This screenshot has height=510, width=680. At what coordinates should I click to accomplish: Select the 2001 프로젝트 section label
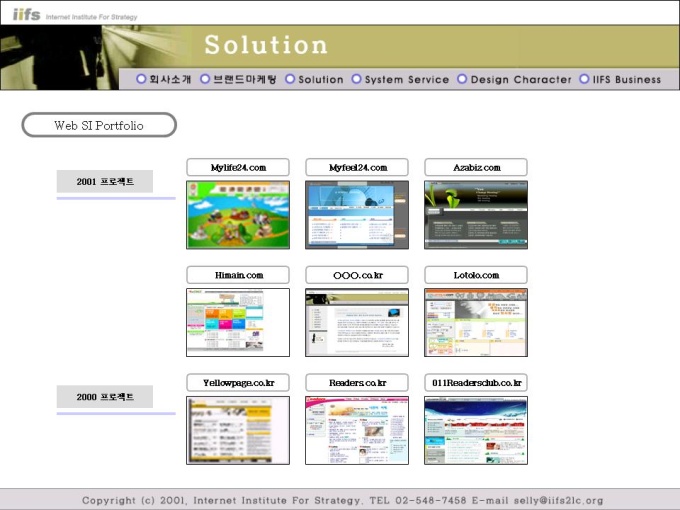[105, 181]
